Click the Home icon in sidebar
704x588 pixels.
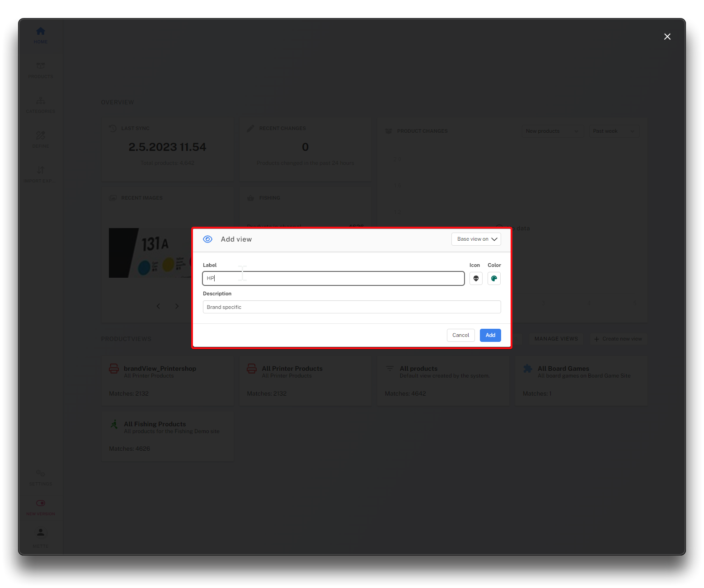point(41,32)
